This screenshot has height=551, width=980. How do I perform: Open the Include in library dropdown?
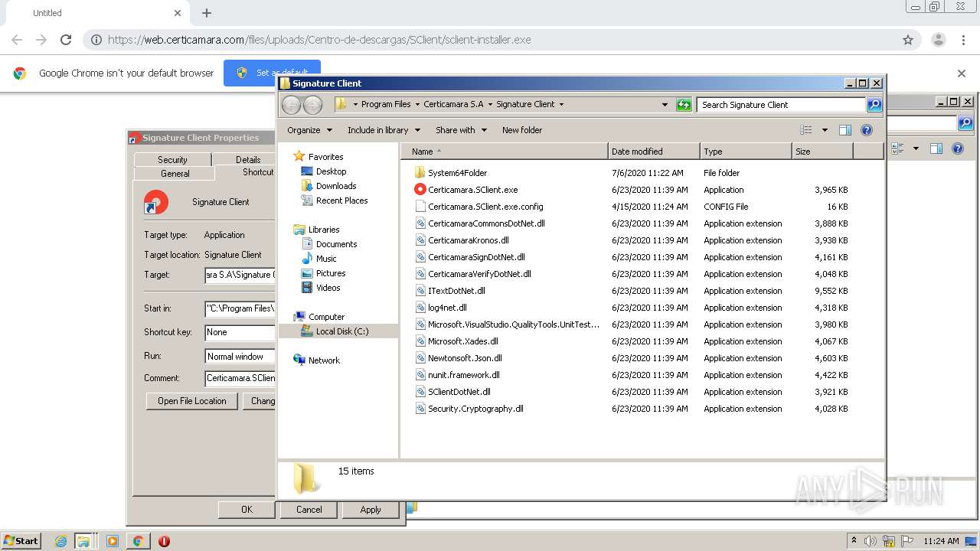click(x=384, y=130)
